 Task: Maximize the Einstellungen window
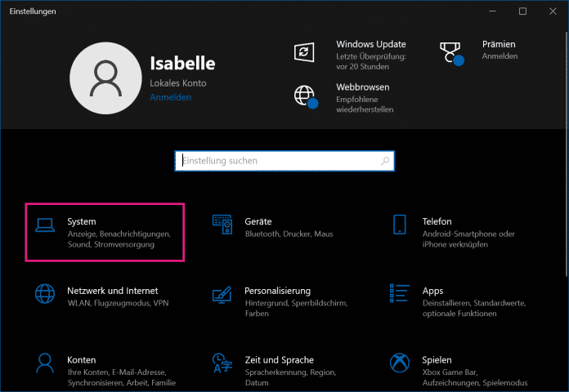click(x=522, y=11)
